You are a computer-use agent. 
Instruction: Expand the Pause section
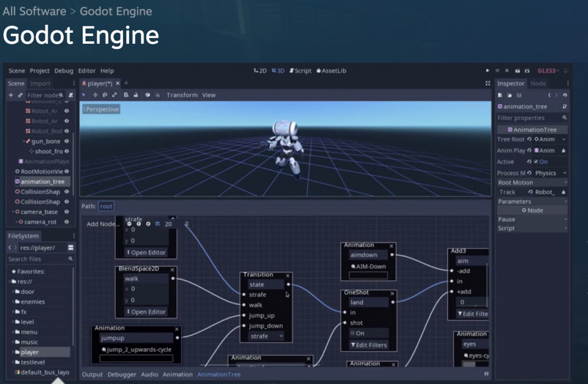532,219
